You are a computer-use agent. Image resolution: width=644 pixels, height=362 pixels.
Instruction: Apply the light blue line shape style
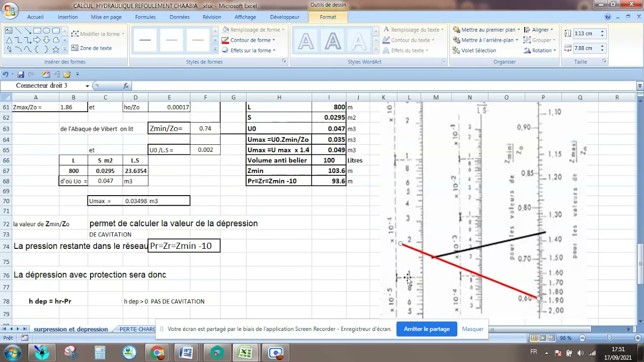pyautogui.click(x=172, y=40)
